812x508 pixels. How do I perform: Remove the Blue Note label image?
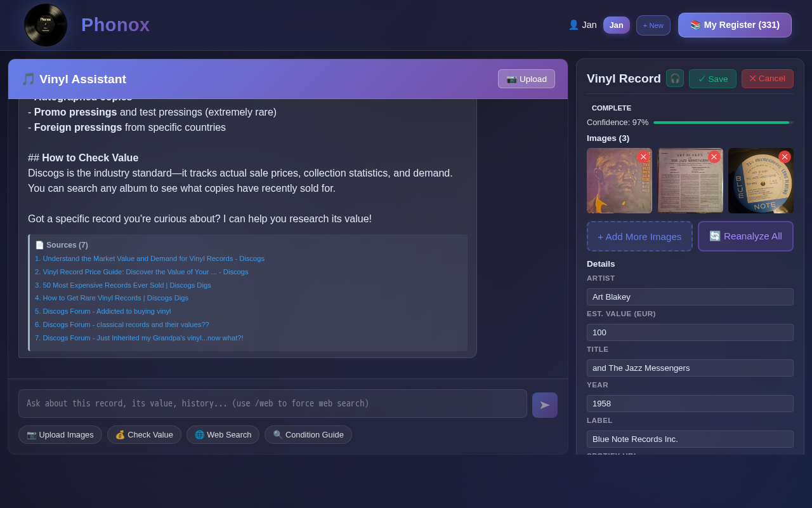click(x=785, y=157)
